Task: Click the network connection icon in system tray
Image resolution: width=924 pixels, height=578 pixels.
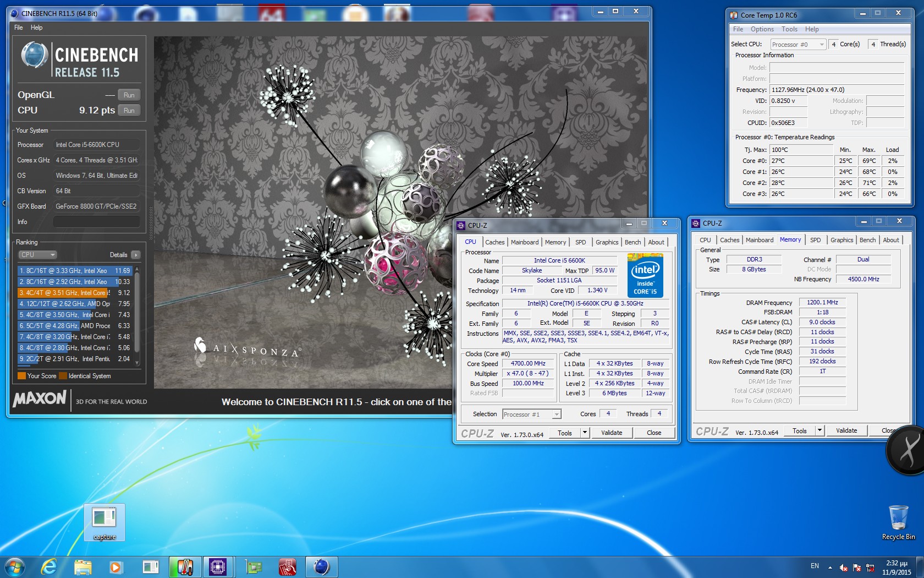Action: pyautogui.click(x=870, y=568)
